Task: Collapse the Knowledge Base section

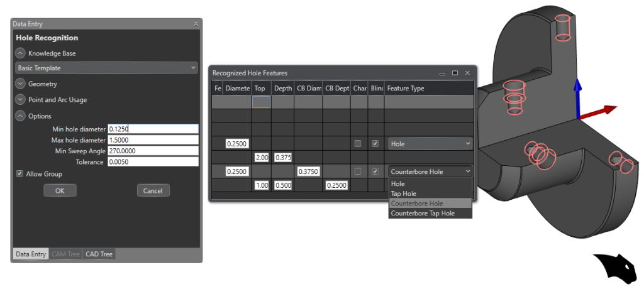Action: tap(20, 53)
